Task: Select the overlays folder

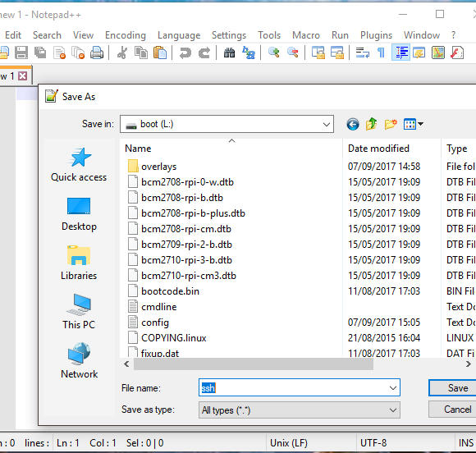Action: point(158,167)
